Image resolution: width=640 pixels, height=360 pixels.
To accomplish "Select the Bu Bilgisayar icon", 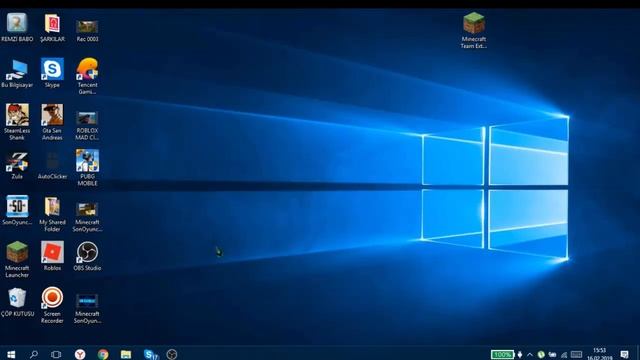I will pos(17,73).
